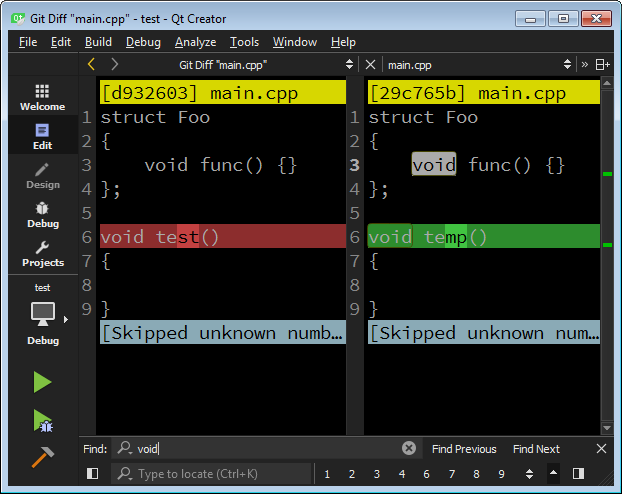This screenshot has height=494, width=622.
Task: Open output pane 1
Action: [x=327, y=474]
